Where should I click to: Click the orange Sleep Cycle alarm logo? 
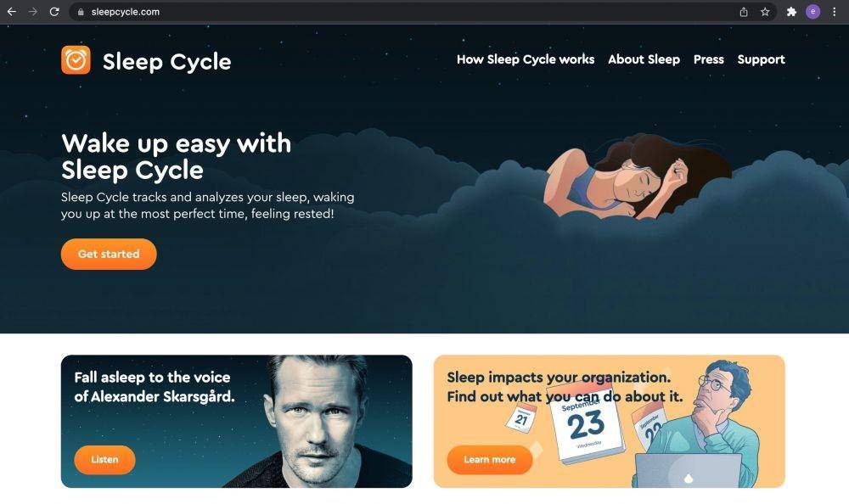(x=76, y=60)
